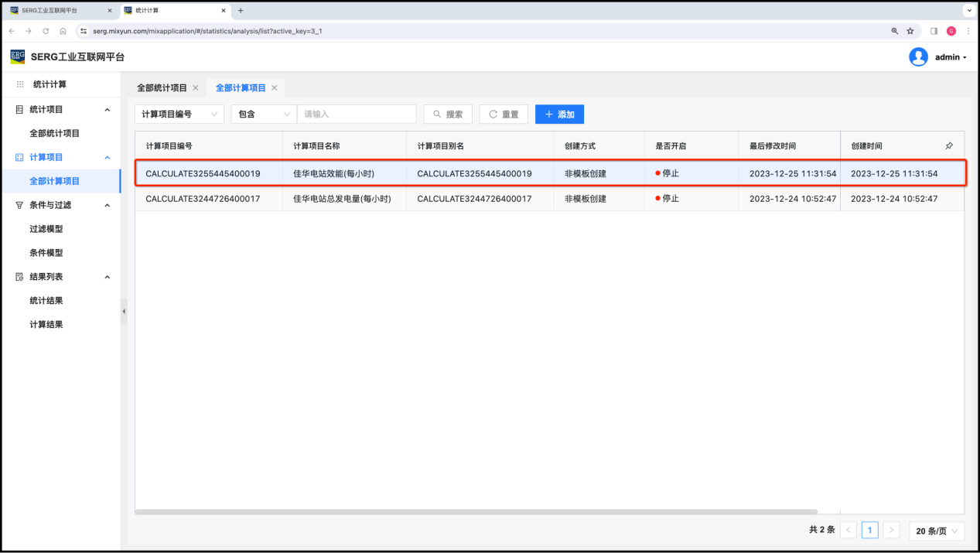This screenshot has width=980, height=553.
Task: Click the horizontal scrollbar under the table
Action: (476, 511)
